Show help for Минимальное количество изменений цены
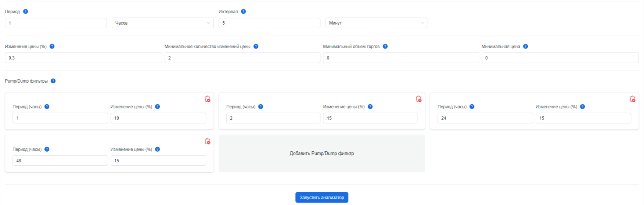 click(x=256, y=46)
